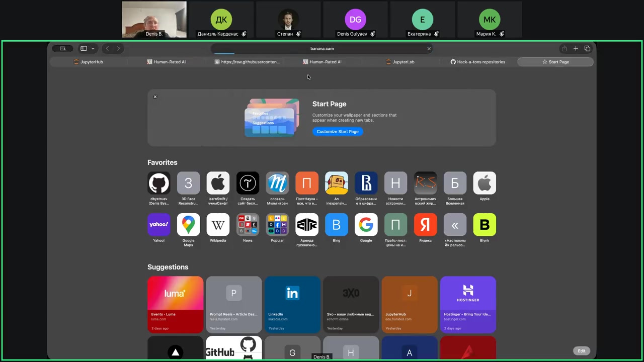Click the Customize Start Page button
This screenshot has width=644, height=362.
338,132
